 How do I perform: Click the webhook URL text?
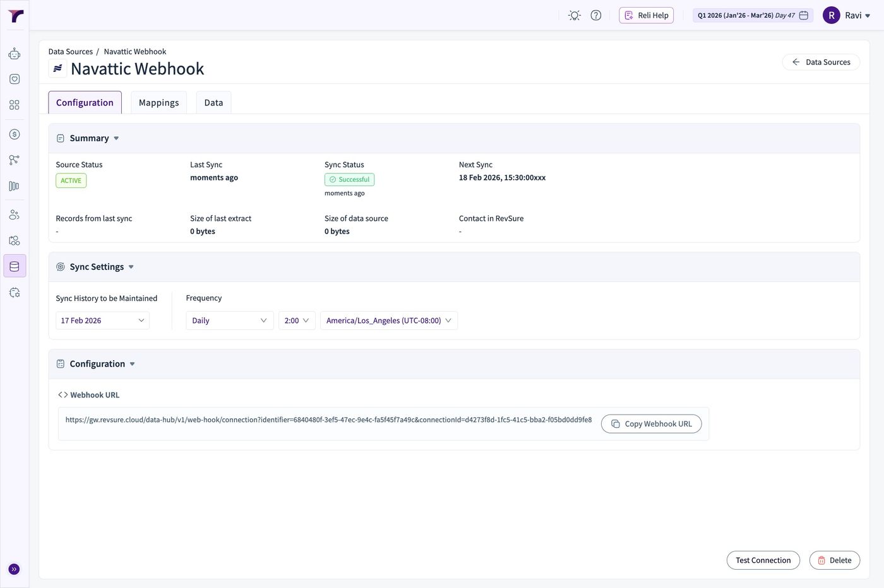[328, 420]
